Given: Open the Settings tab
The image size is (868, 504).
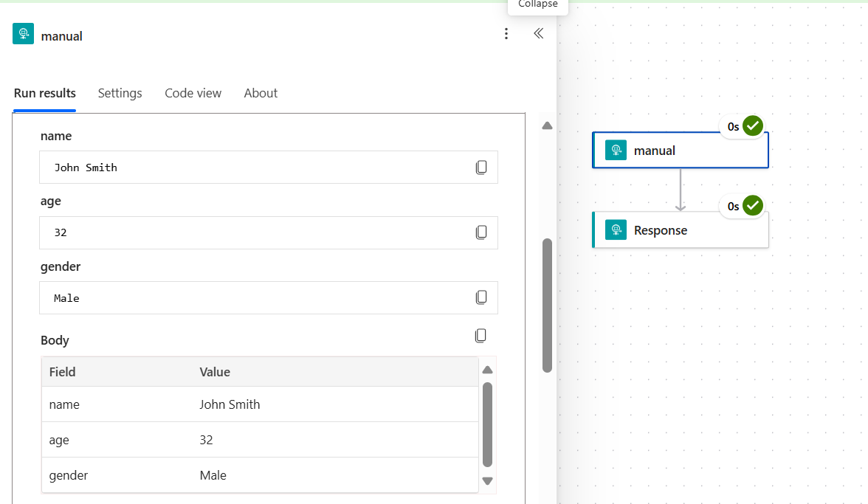Looking at the screenshot, I should pos(120,93).
